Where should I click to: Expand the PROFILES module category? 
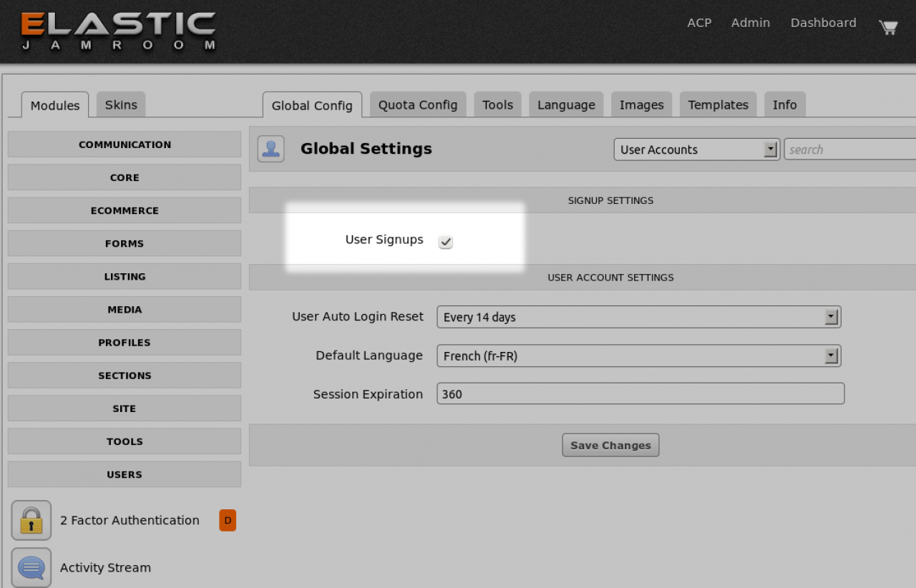coord(125,343)
